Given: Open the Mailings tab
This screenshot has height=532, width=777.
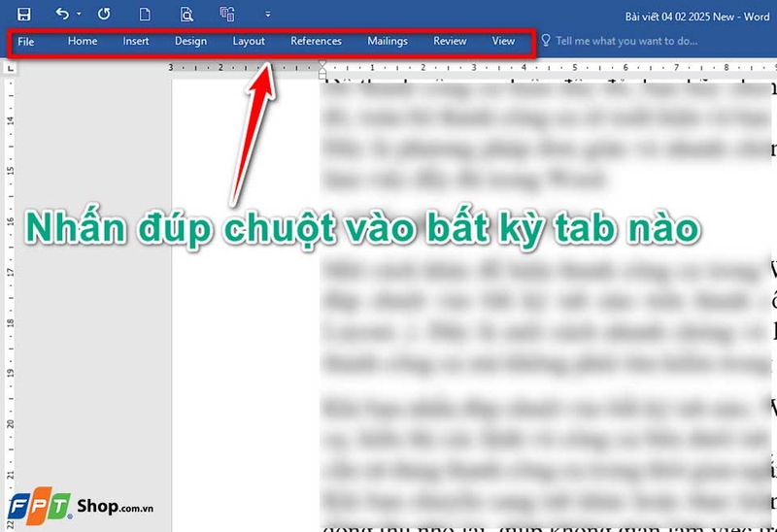Looking at the screenshot, I should tap(388, 41).
